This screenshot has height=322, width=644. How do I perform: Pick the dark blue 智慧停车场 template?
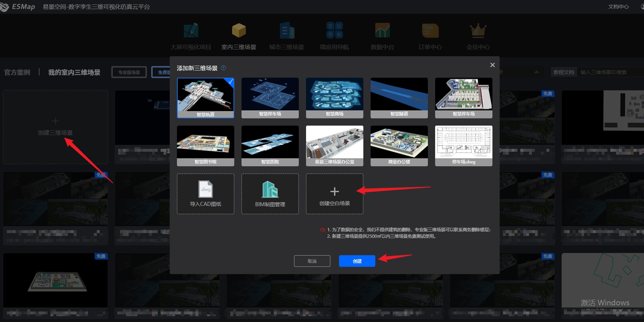270,98
